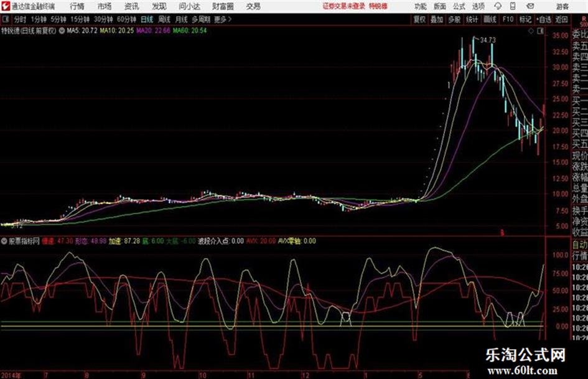588x379 pixels.
Task: Click the 叠加 overlay button
Action: pos(437,19)
